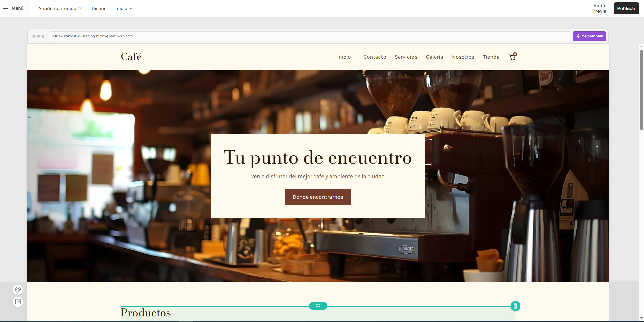Expand the Inicio page selector dropdown

(x=124, y=8)
